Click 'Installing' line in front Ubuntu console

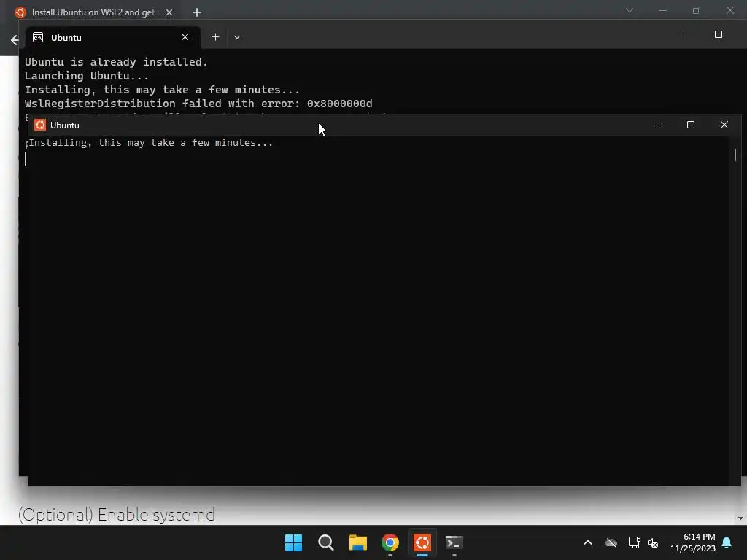[151, 143]
